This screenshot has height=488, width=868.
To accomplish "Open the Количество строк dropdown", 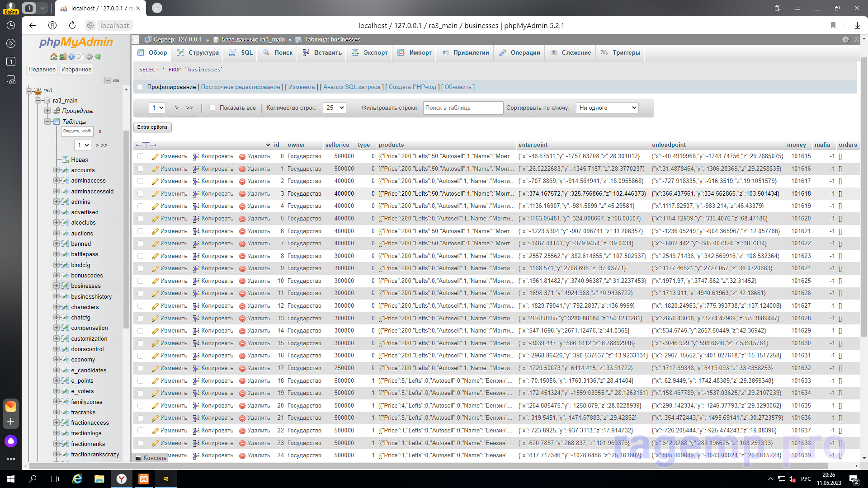I will click(335, 108).
